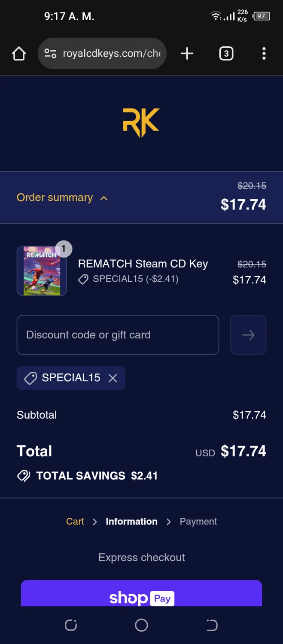The width and height of the screenshot is (283, 644).
Task: Tap the royalcdkeys.com URL address bar
Action: [111, 54]
